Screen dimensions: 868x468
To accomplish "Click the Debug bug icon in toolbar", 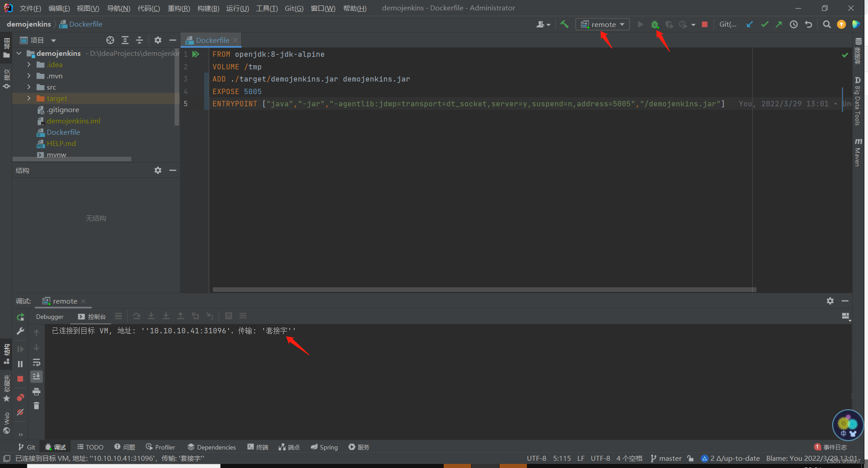I will [x=655, y=24].
